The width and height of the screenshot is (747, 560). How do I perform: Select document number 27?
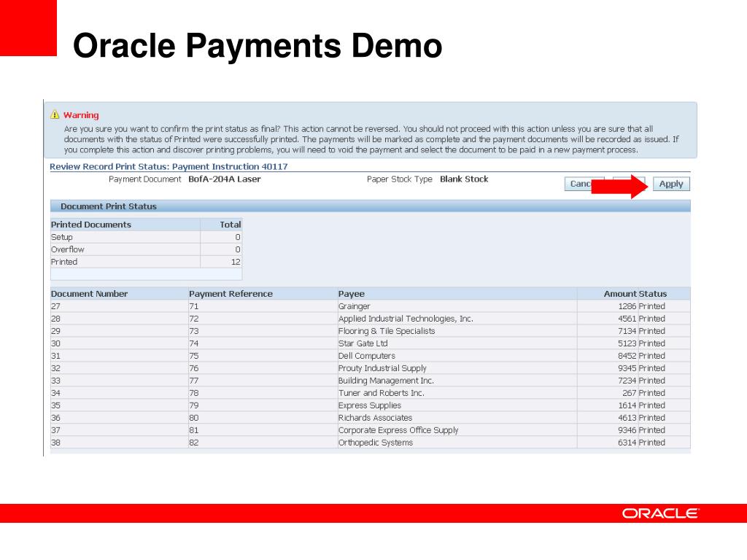(55, 306)
